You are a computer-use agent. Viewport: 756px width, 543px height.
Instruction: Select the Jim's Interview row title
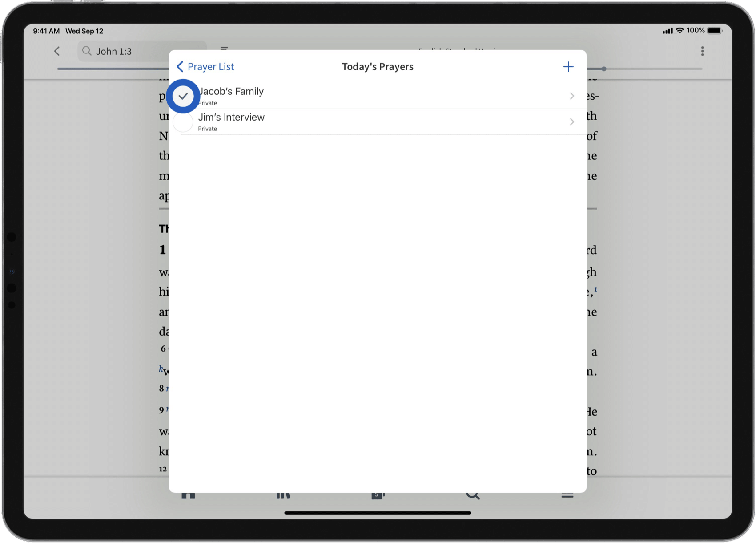point(231,117)
